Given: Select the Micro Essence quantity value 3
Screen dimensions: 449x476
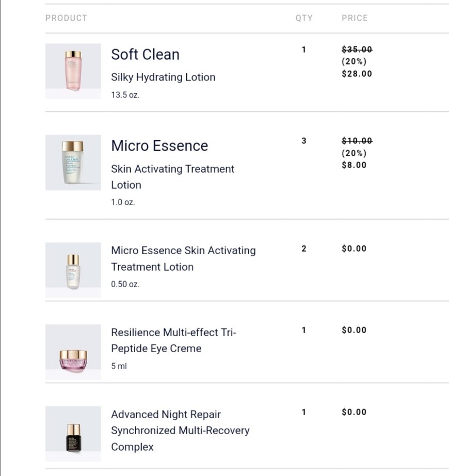Looking at the screenshot, I should tap(304, 141).
